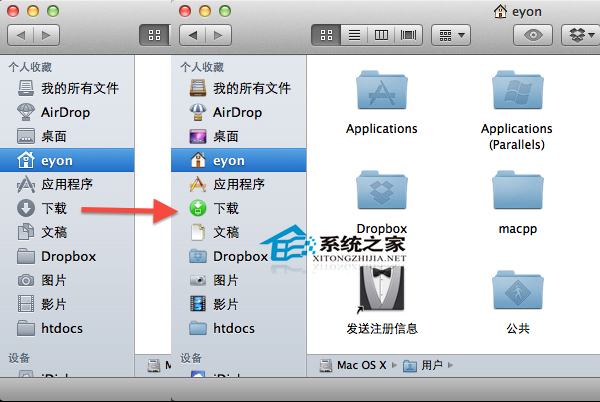Viewport: 600px width, 402px height.
Task: Click eyon title proxy house icon
Action: point(500,11)
